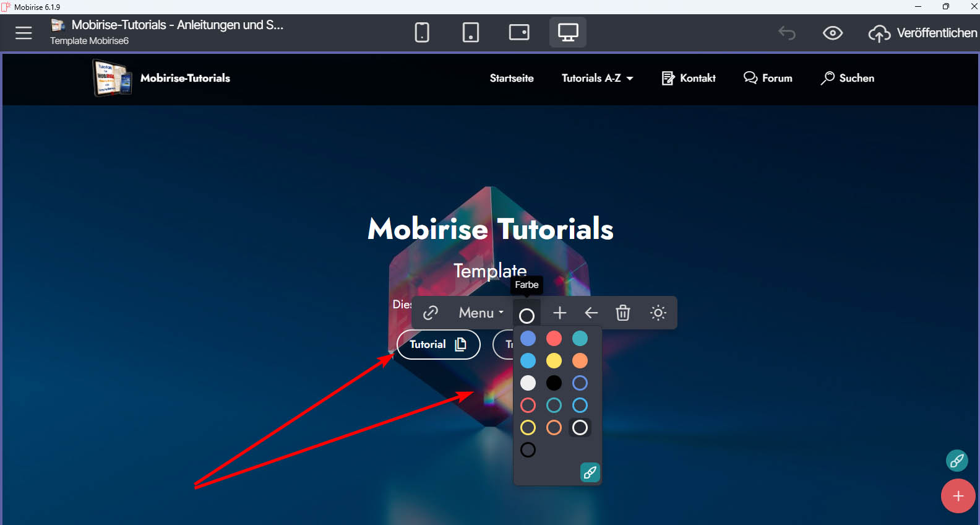This screenshot has width=980, height=525.
Task: Choose the selected white outline swatch
Action: point(580,427)
